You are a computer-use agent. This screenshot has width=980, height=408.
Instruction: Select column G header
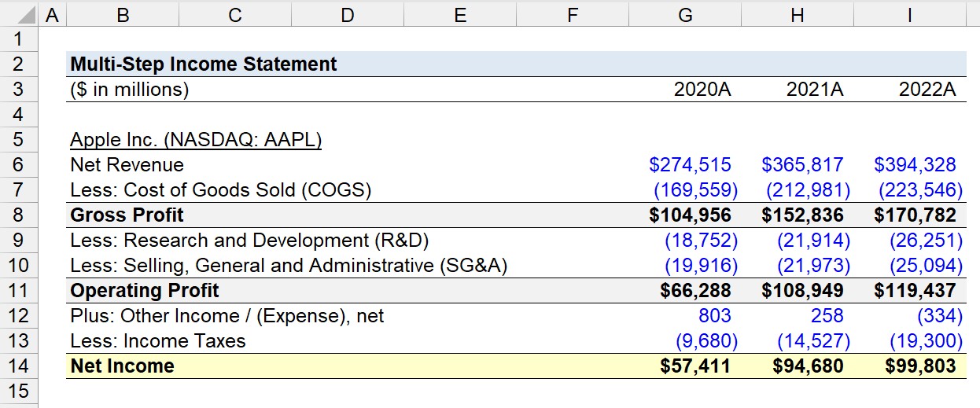click(685, 13)
